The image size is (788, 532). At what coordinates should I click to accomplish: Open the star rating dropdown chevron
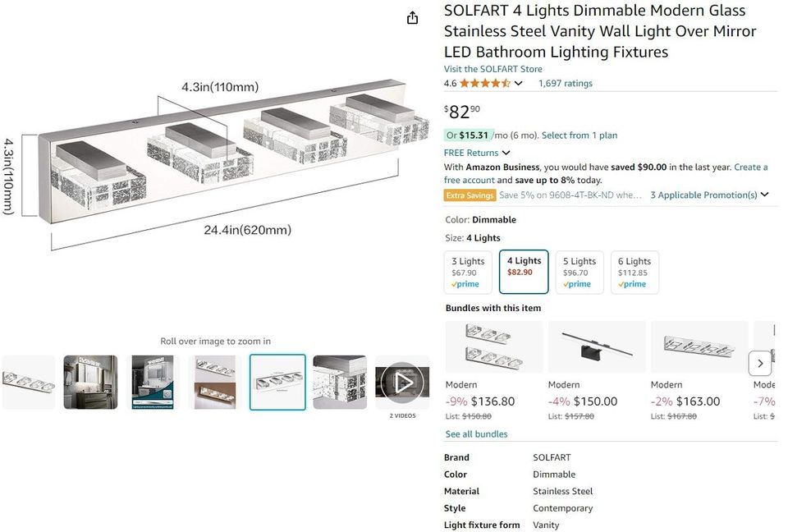click(519, 84)
